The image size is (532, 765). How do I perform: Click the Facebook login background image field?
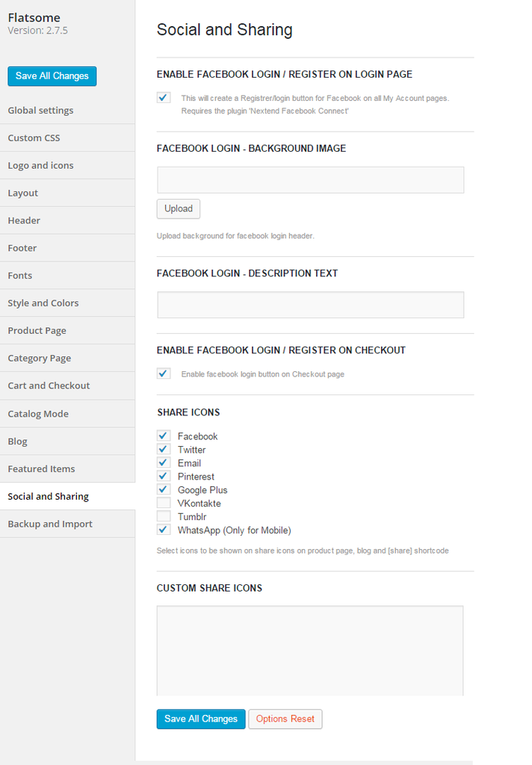coord(310,180)
